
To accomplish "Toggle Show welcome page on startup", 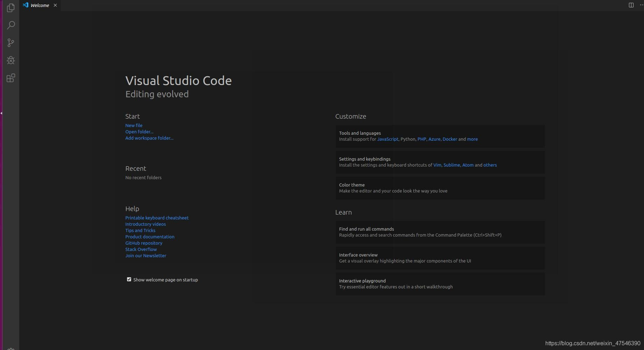I will [x=129, y=279].
